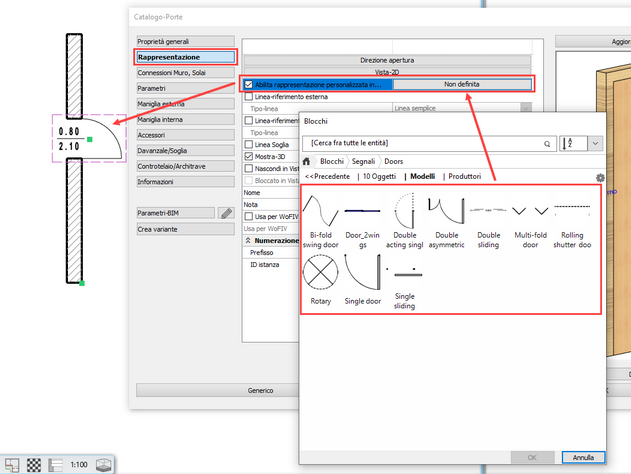
Task: Select the Multi-fold door symbol
Action: [x=530, y=221]
